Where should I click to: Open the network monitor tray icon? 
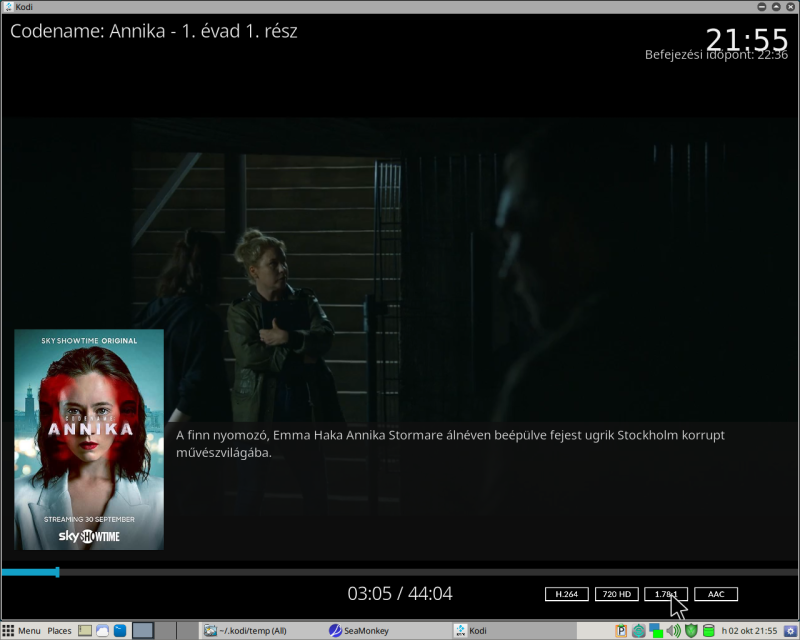coord(656,631)
